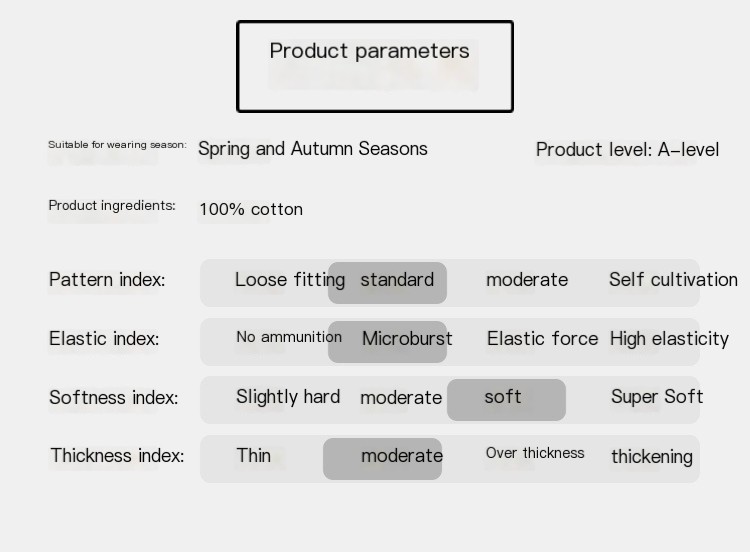
Task: Select the highlighted 'Microburst' elasticity option
Action: pos(387,342)
